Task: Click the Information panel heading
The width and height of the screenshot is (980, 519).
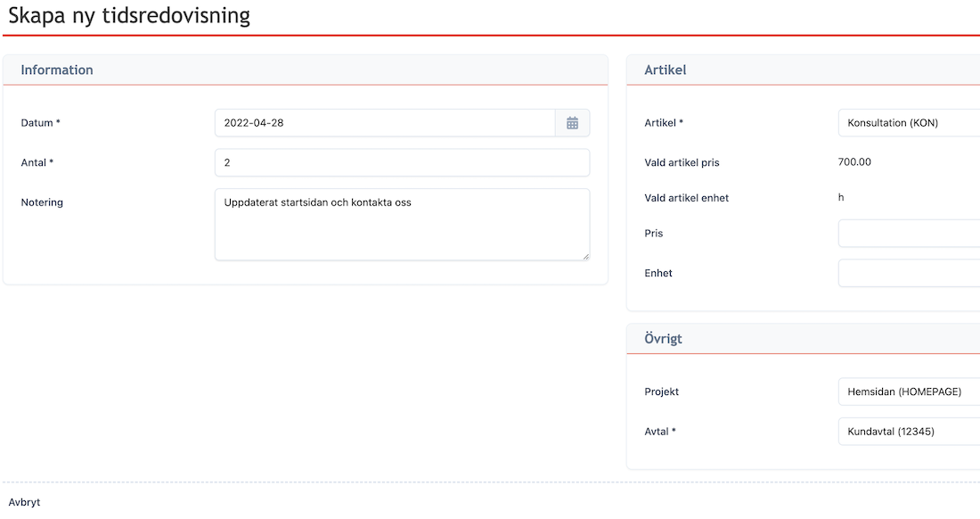Action: (57, 70)
